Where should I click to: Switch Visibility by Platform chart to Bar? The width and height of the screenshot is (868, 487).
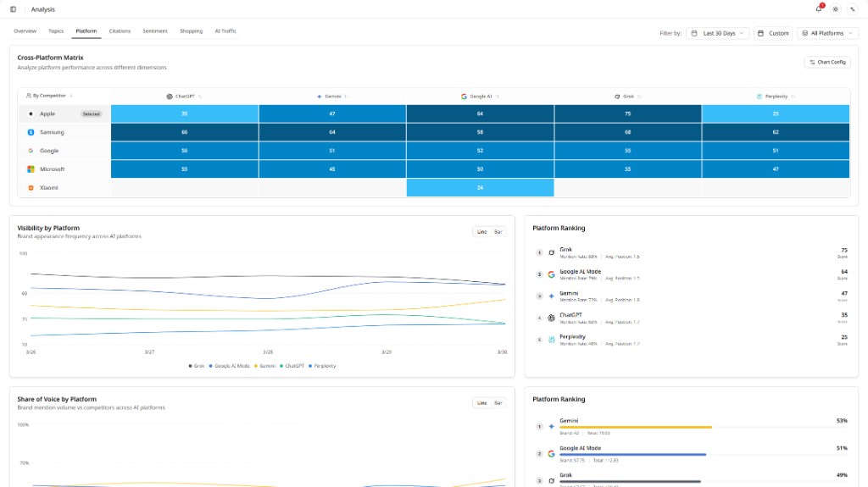pos(498,232)
